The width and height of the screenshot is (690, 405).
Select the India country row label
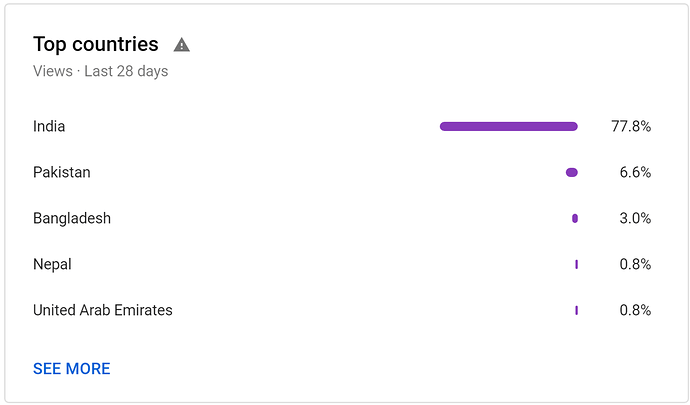(x=49, y=126)
